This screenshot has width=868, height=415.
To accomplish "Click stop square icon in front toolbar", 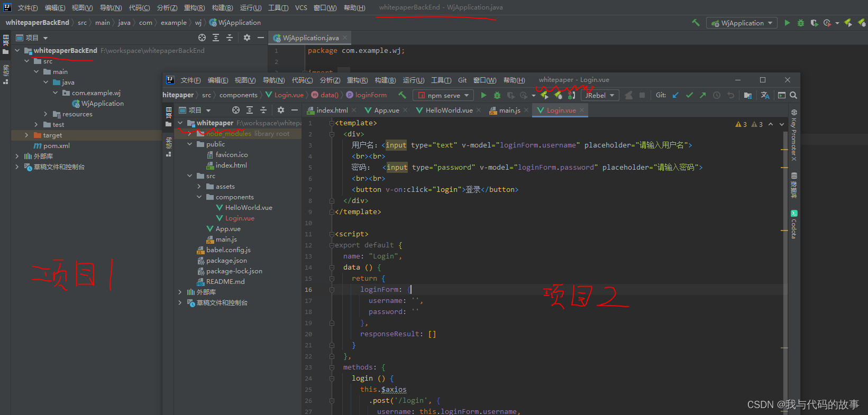I will pyautogui.click(x=642, y=95).
